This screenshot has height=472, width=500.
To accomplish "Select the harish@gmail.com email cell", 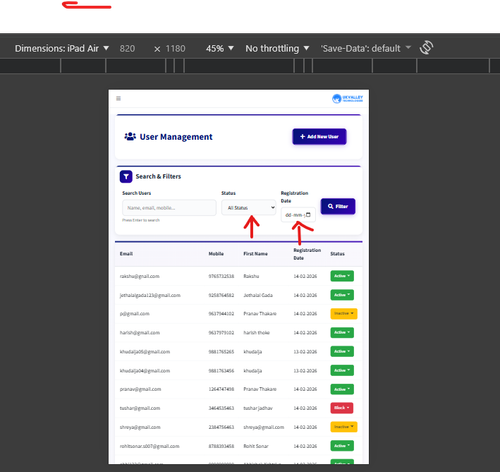I will click(140, 333).
